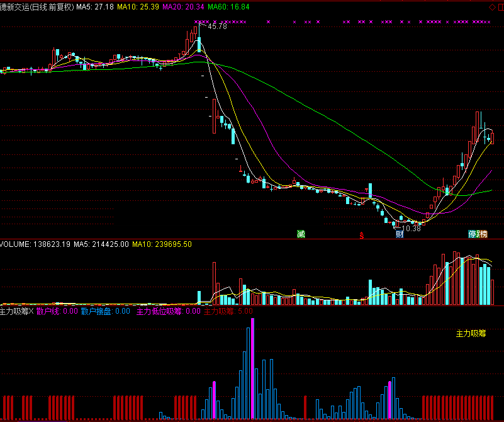Click the 主力吸筹X indicator name
Screen dimensions: 504x422
[x=17, y=311]
